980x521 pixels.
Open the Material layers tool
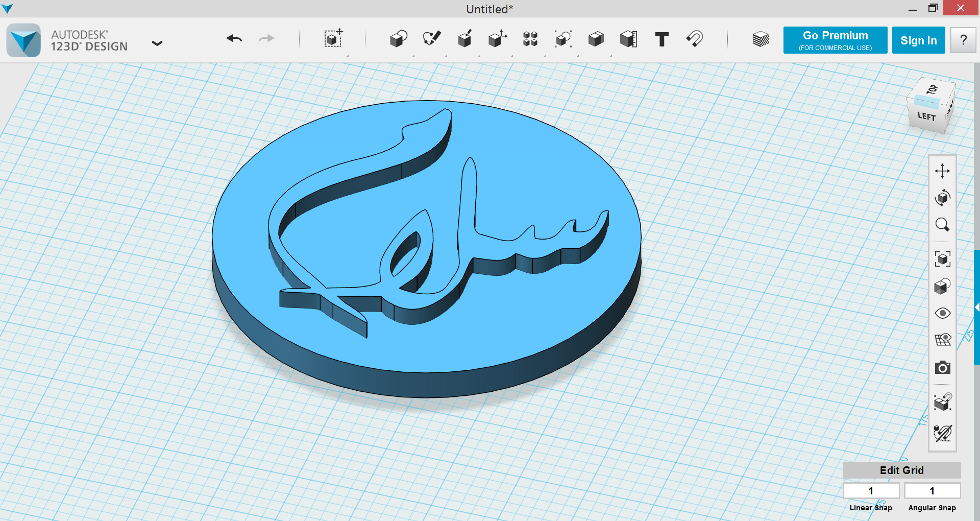click(761, 39)
